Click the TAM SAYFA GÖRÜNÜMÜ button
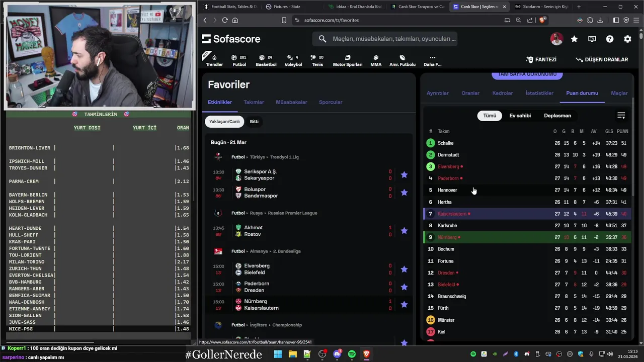Viewport: 644px width, 362px height. pos(527,75)
